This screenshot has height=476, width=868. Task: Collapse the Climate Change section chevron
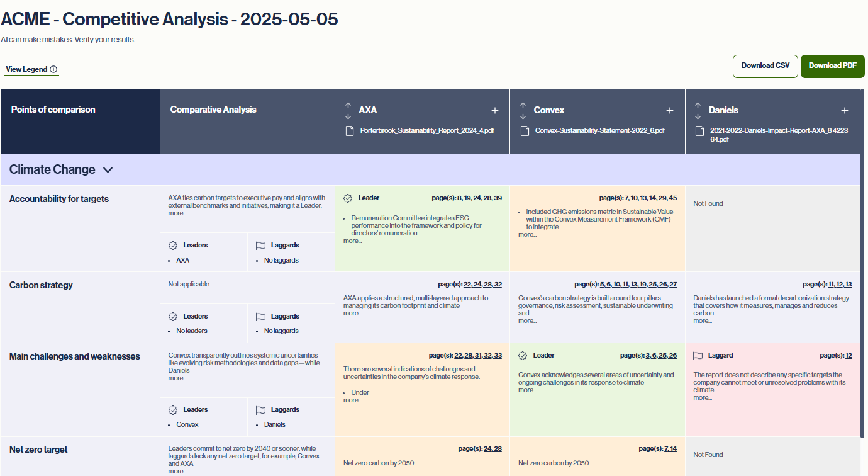point(108,170)
